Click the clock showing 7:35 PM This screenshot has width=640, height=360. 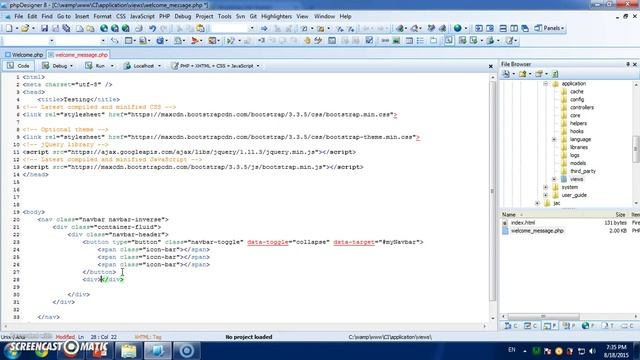(x=616, y=347)
